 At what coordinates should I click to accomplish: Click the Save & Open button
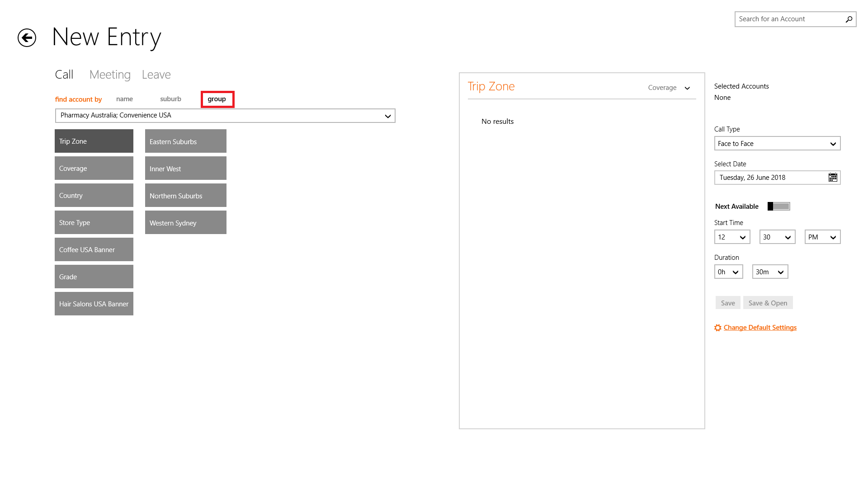click(x=768, y=303)
